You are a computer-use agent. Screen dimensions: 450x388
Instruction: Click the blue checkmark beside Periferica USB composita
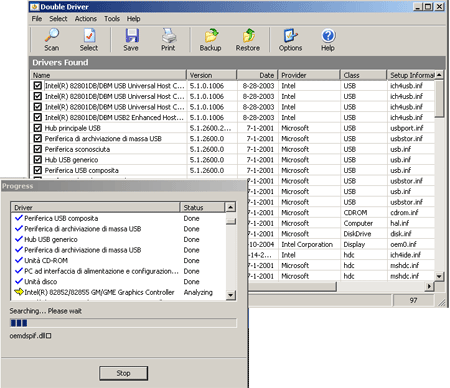pos(19,218)
